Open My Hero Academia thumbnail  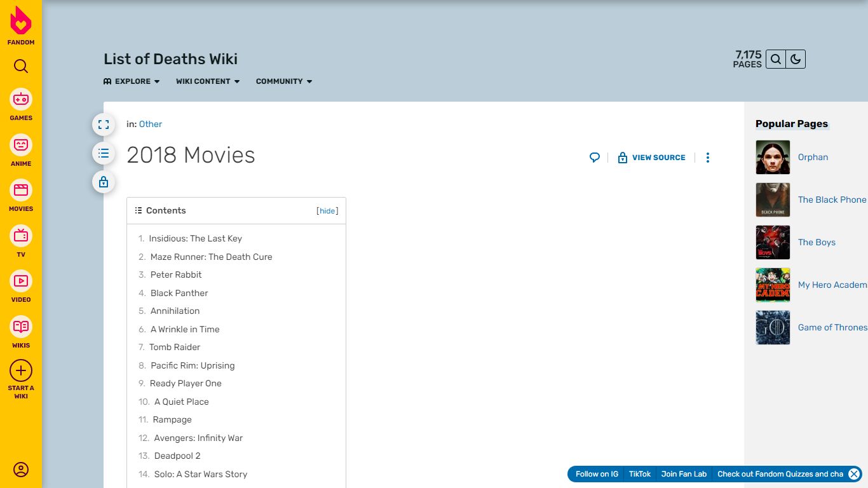click(x=773, y=285)
